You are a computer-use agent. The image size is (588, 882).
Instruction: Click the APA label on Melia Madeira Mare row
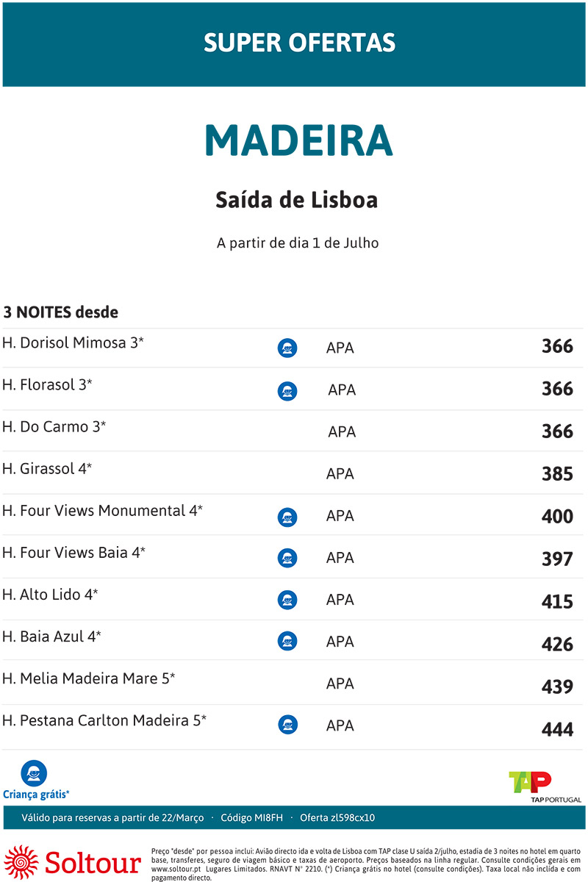coord(340,684)
